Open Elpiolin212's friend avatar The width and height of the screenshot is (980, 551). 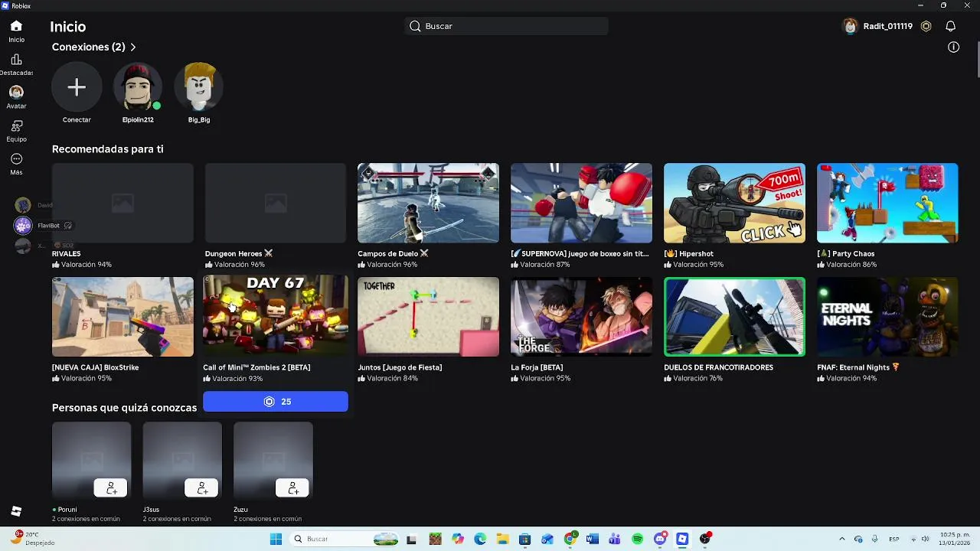pyautogui.click(x=138, y=87)
